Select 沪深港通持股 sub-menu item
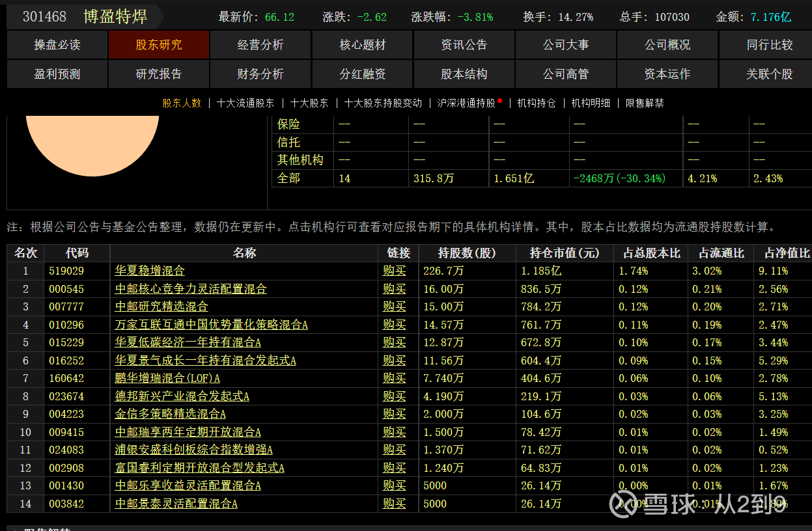Image resolution: width=812 pixels, height=531 pixels. point(466,103)
